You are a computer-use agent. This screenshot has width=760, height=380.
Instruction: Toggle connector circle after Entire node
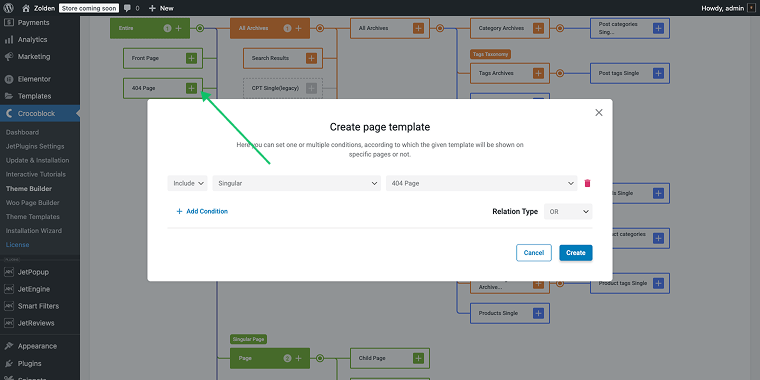tap(200, 29)
